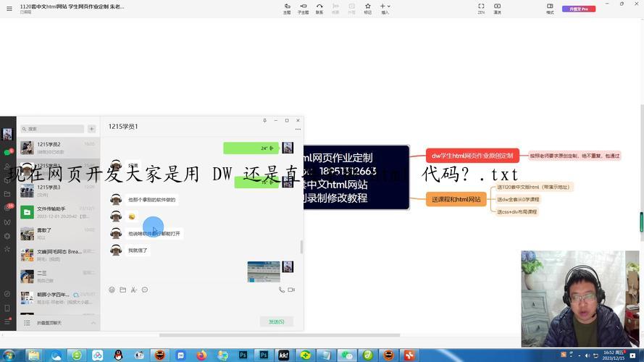Viewport: 644px width, 362px height.
Task: Open own profile avatar in WeChat sidebar
Action: click(x=7, y=134)
